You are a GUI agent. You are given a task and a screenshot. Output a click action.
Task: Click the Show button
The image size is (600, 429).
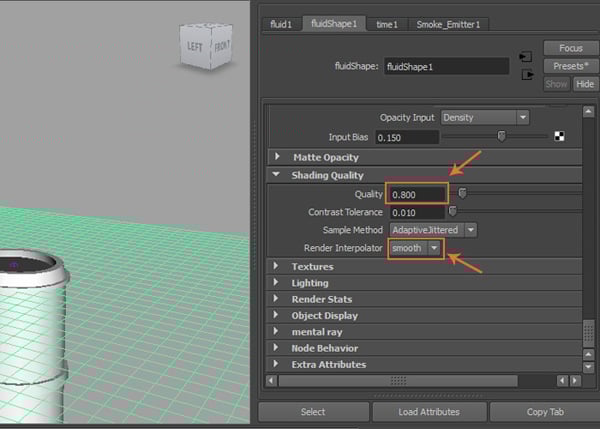coord(556,84)
